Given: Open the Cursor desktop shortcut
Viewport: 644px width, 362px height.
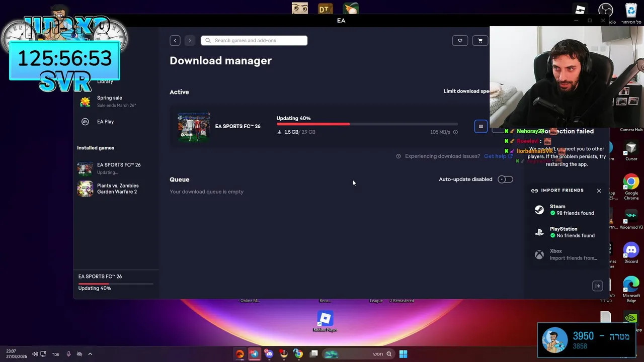Looking at the screenshot, I should click(631, 151).
